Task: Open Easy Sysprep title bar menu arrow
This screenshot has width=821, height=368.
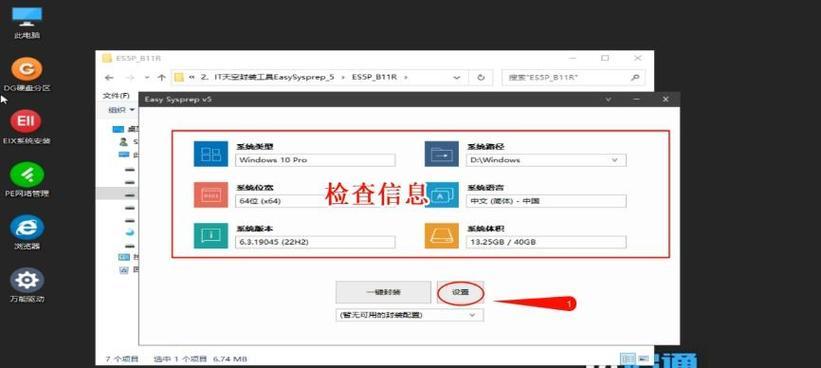Action: click(x=608, y=99)
